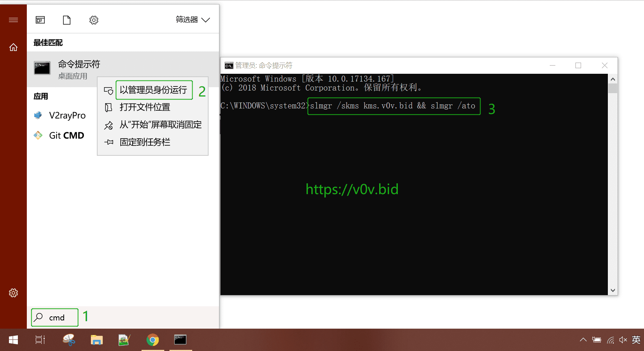Select the Apps filter icon in search

40,20
